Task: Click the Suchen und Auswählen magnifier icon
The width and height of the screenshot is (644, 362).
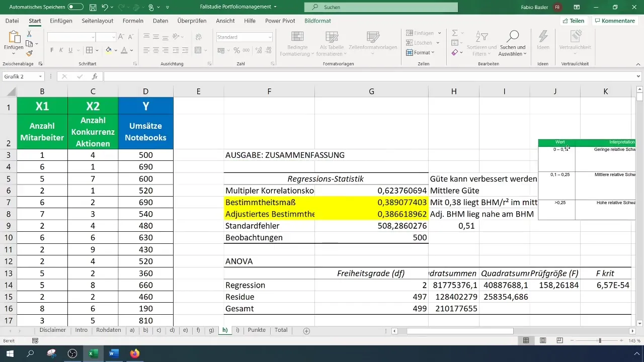Action: (512, 36)
